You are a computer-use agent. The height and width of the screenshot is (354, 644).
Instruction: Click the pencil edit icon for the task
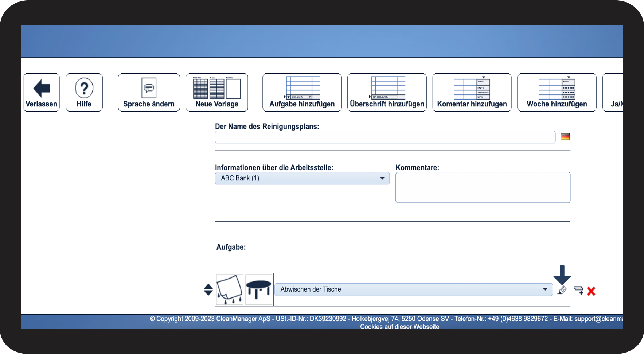[x=562, y=290]
